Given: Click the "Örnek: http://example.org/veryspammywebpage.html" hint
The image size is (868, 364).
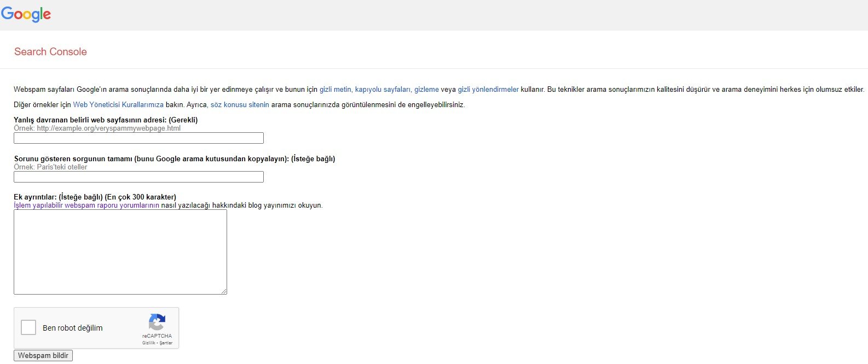Looking at the screenshot, I should point(97,128).
